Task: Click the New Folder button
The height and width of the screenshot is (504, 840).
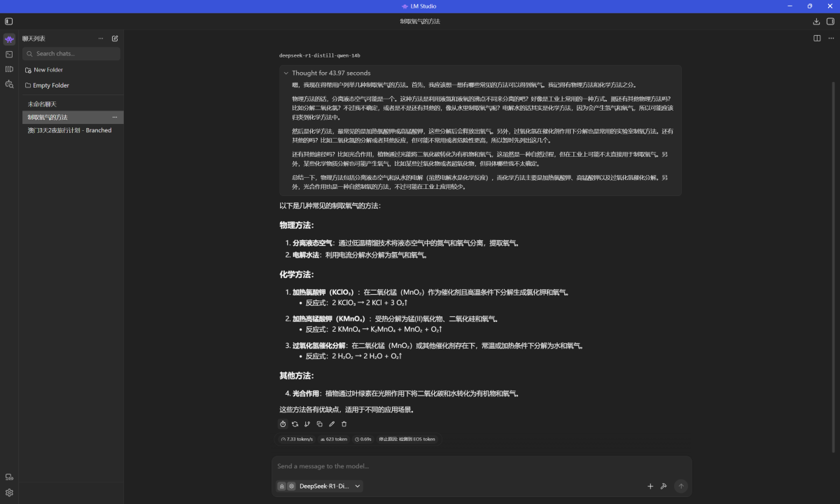Action: pyautogui.click(x=44, y=70)
